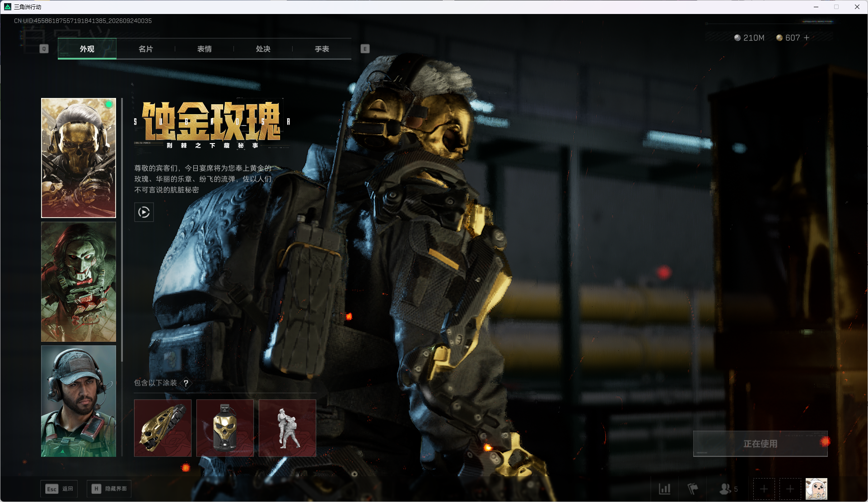Open the player avatar profile
This screenshot has height=502, width=868.
click(817, 489)
